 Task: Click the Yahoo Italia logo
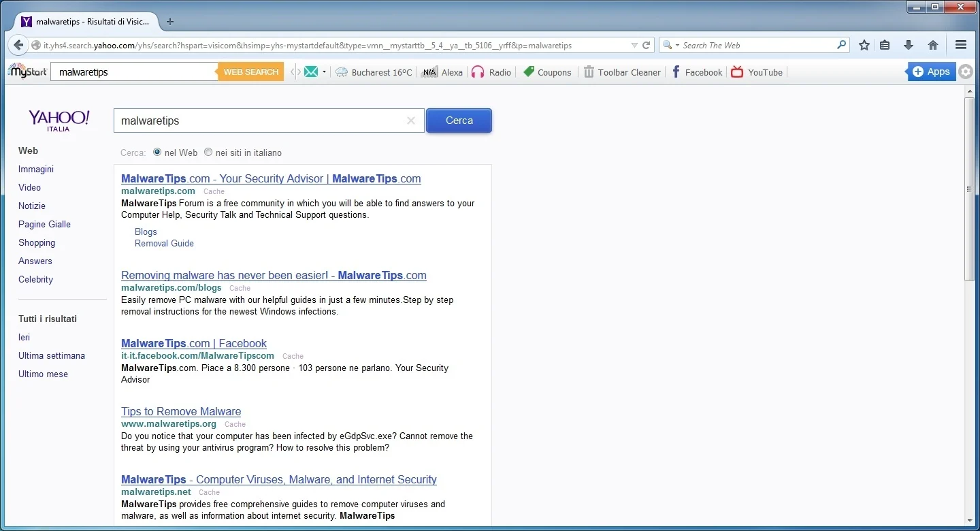(59, 120)
